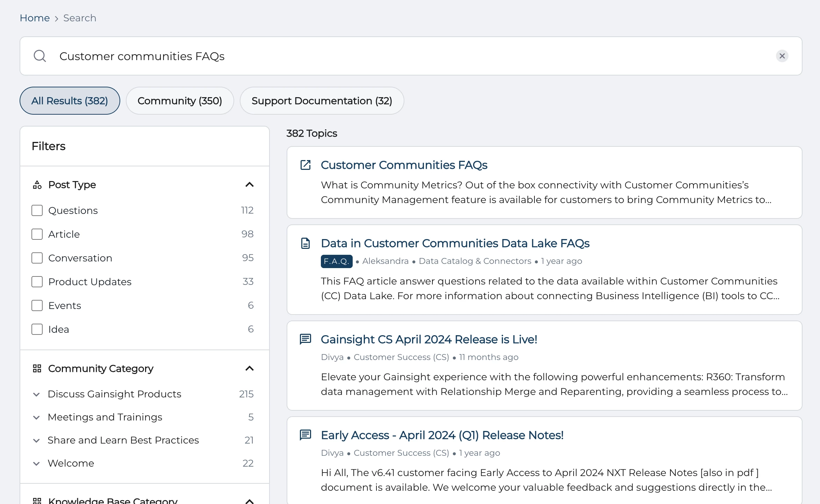Click the Welcome category label

pos(71,463)
